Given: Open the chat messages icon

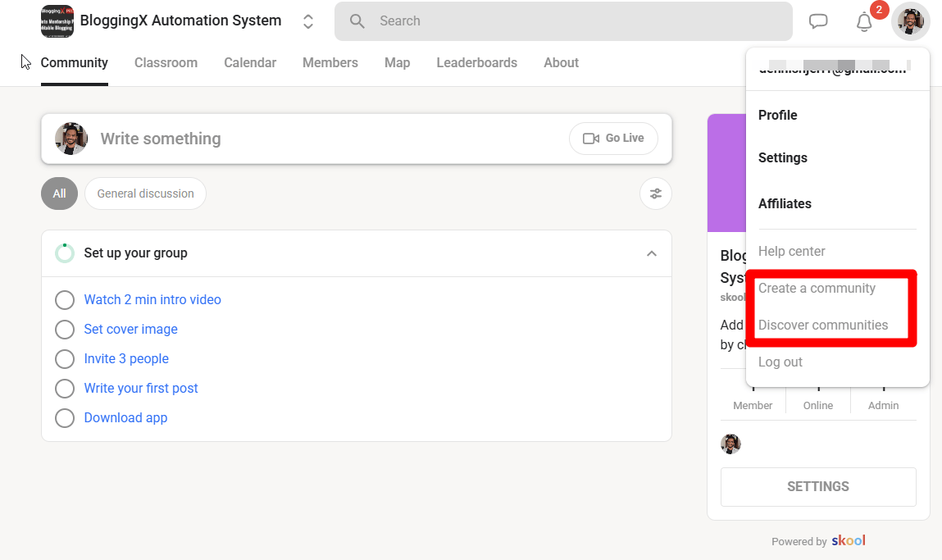Looking at the screenshot, I should (818, 21).
